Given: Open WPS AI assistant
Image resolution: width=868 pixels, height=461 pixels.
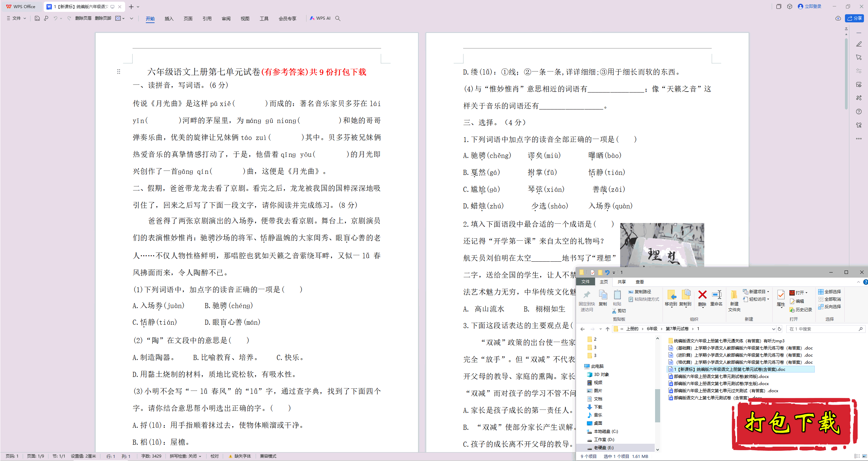Looking at the screenshot, I should pyautogui.click(x=320, y=18).
